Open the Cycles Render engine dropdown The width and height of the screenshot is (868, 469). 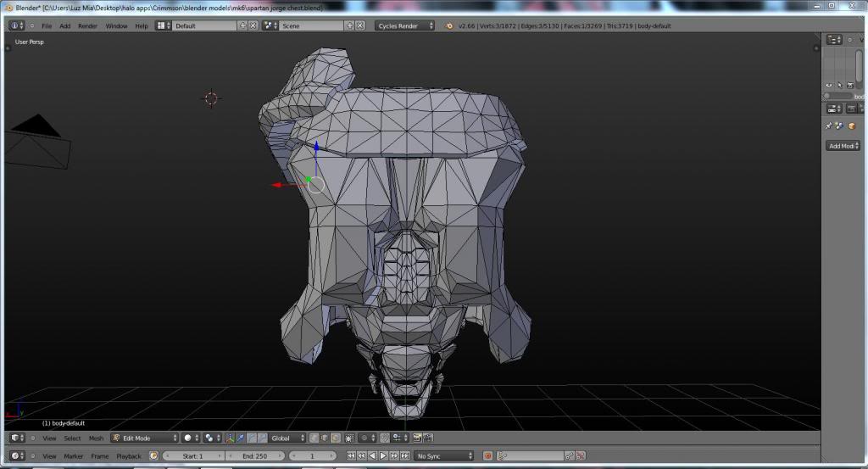click(404, 25)
